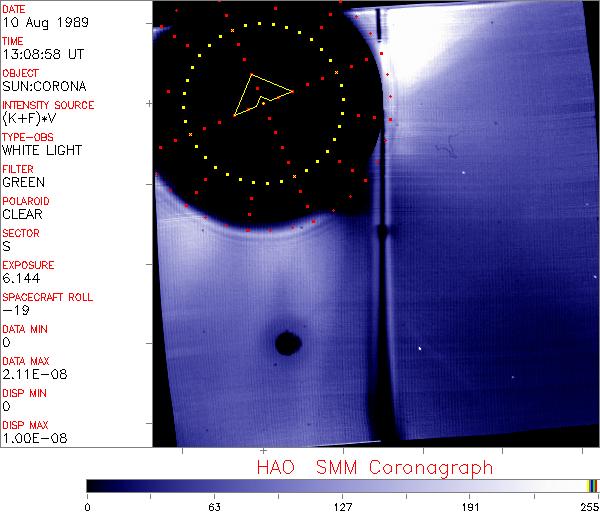
Task: Click the DATA MAX label
Action: click(x=26, y=361)
